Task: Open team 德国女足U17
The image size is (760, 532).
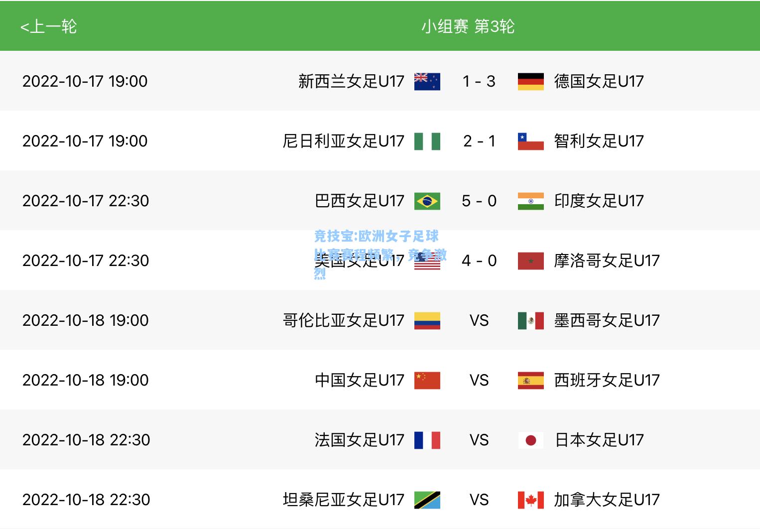Action: pos(599,81)
